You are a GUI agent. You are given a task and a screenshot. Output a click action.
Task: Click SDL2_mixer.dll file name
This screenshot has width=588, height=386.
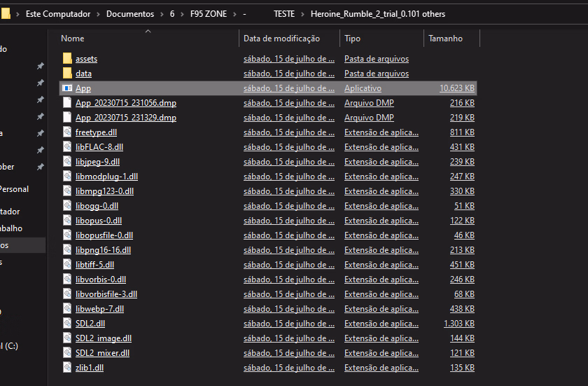(x=102, y=352)
